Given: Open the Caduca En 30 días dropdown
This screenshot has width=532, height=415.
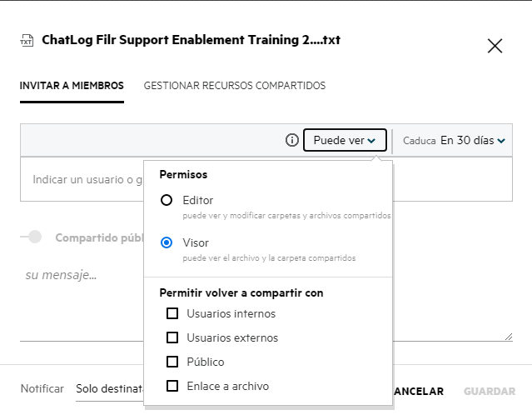Looking at the screenshot, I should [x=472, y=141].
